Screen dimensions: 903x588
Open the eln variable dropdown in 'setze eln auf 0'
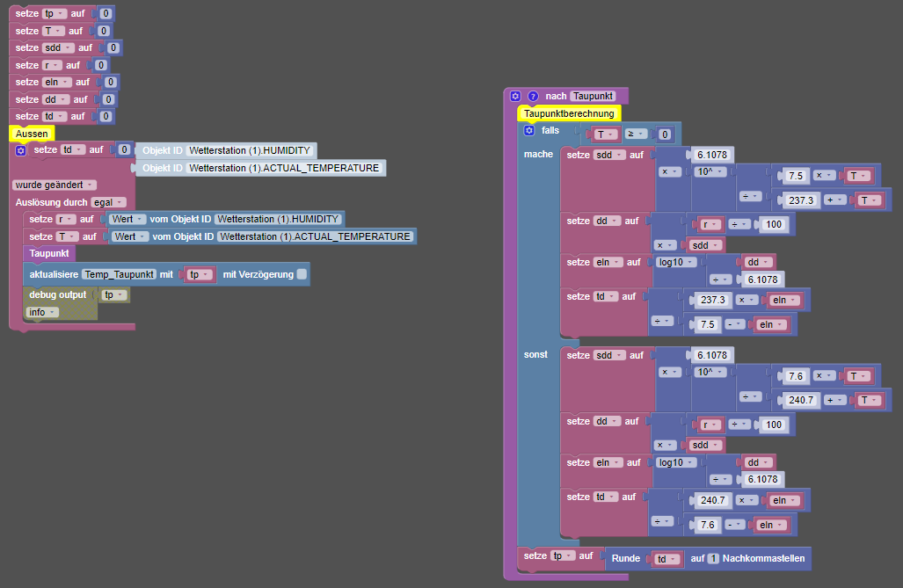pyautogui.click(x=57, y=83)
